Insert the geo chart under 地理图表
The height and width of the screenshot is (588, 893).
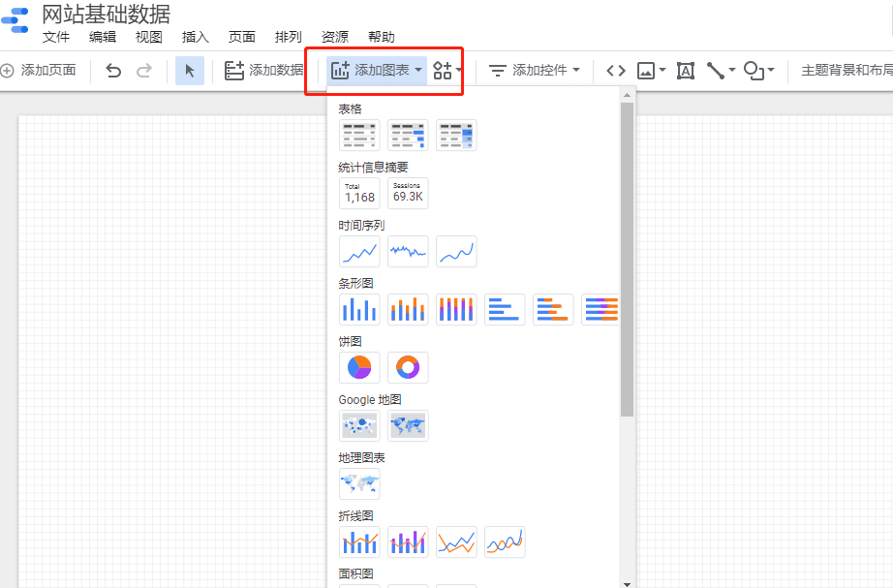(x=359, y=483)
